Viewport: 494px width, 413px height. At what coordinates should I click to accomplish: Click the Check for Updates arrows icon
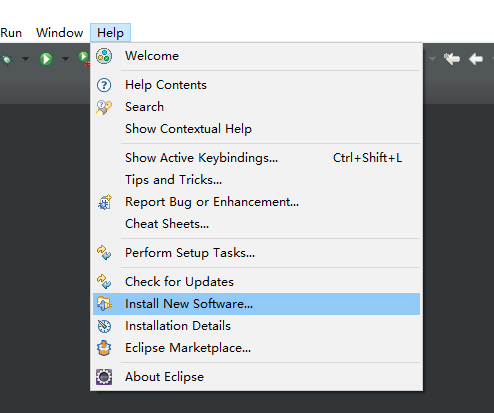pos(104,282)
